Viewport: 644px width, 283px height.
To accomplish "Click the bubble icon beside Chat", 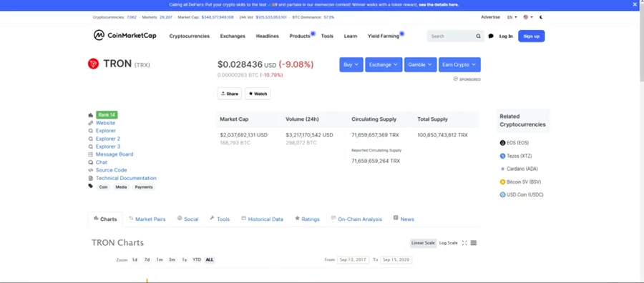I will [x=90, y=162].
